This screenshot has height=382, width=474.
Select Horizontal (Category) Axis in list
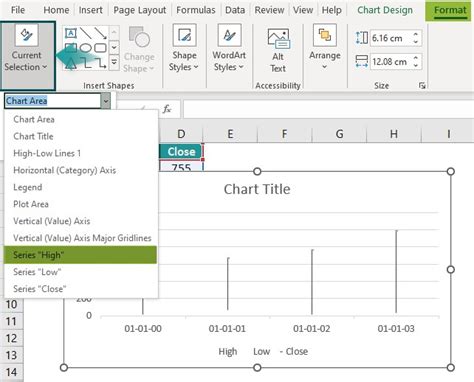click(81, 170)
